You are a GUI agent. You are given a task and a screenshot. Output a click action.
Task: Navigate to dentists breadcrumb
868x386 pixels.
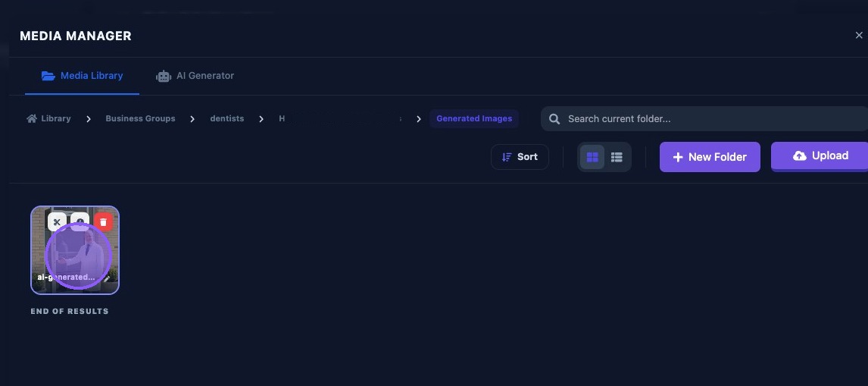click(x=227, y=119)
